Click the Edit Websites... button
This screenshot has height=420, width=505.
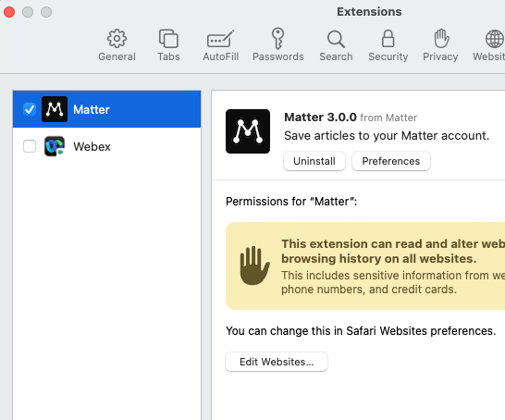pyautogui.click(x=277, y=362)
